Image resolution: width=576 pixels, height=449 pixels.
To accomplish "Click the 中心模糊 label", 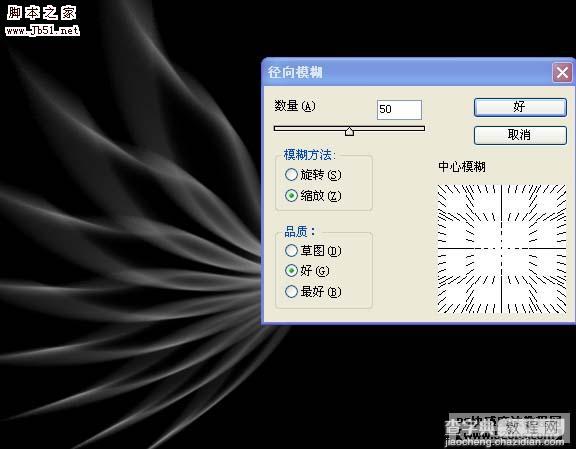I will pos(462,167).
